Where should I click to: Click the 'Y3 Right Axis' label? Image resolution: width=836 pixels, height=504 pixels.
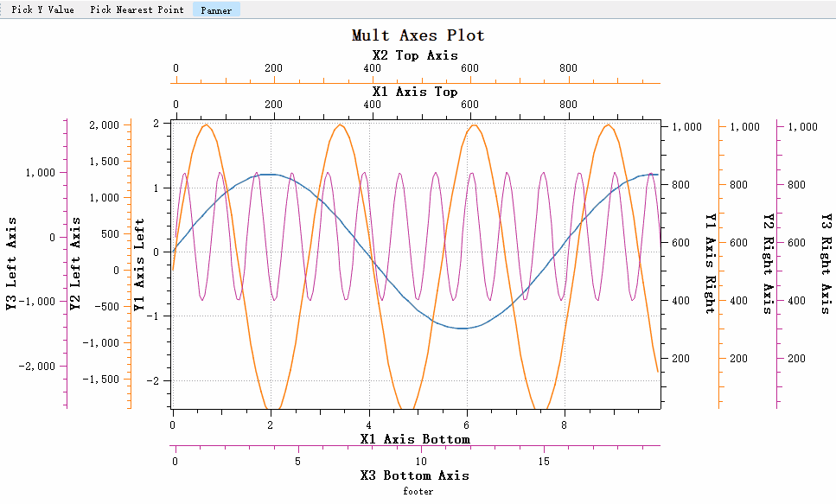(x=825, y=264)
